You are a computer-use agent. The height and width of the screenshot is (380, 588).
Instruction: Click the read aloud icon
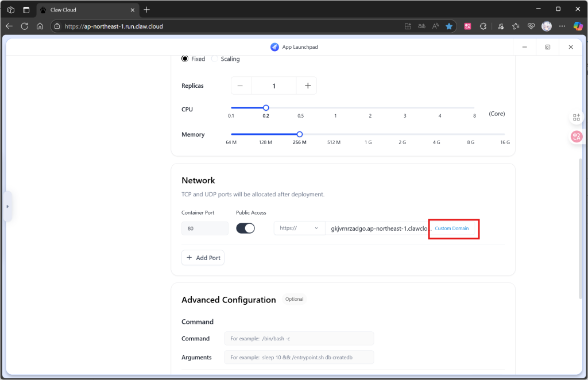tap(435, 26)
